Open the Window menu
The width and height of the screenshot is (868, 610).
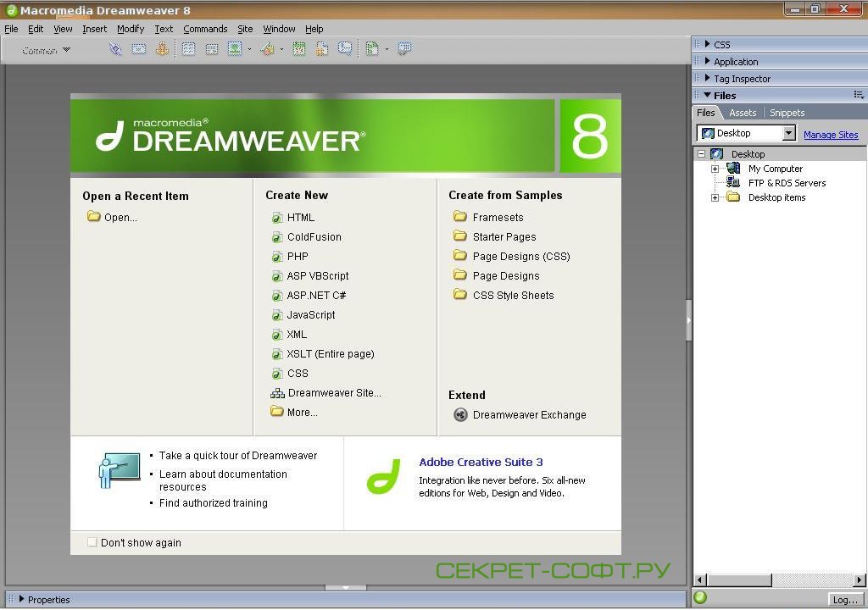click(x=279, y=29)
